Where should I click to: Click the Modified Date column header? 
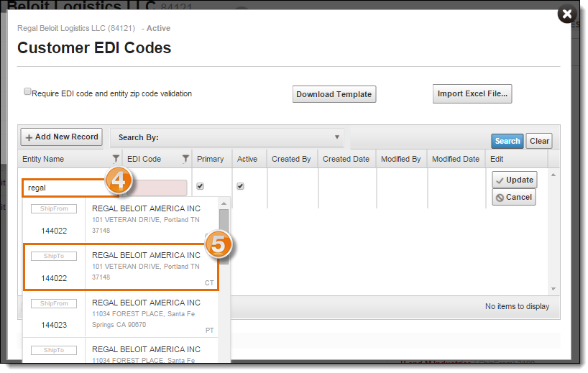(x=455, y=159)
